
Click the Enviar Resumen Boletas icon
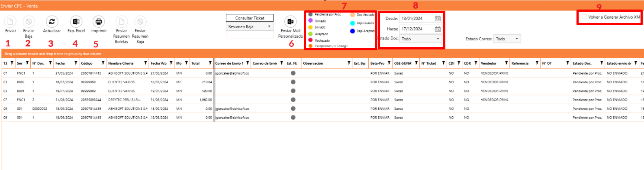pyautogui.click(x=122, y=21)
